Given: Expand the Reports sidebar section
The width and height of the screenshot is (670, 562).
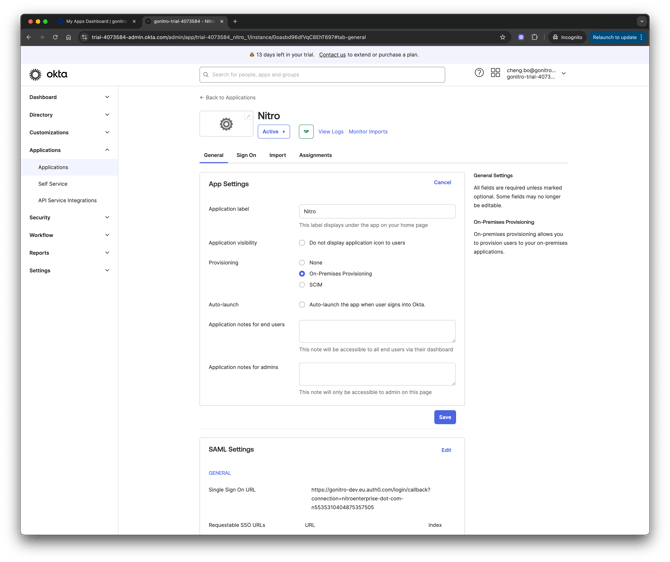Looking at the screenshot, I should point(69,253).
